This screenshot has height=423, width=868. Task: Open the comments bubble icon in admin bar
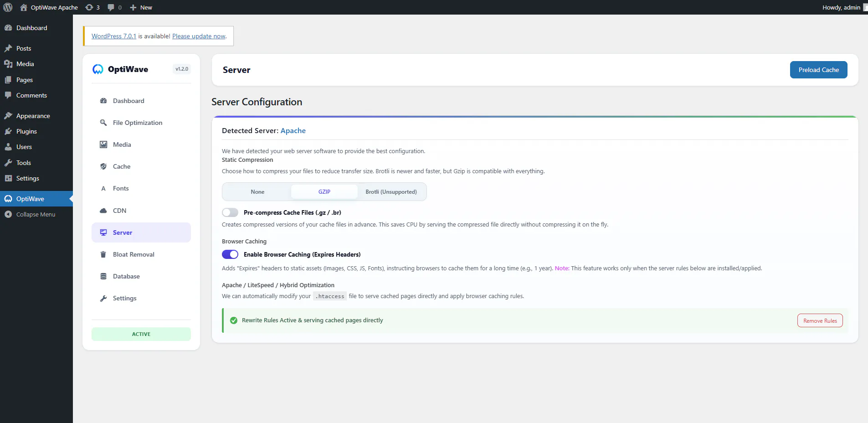coord(111,7)
